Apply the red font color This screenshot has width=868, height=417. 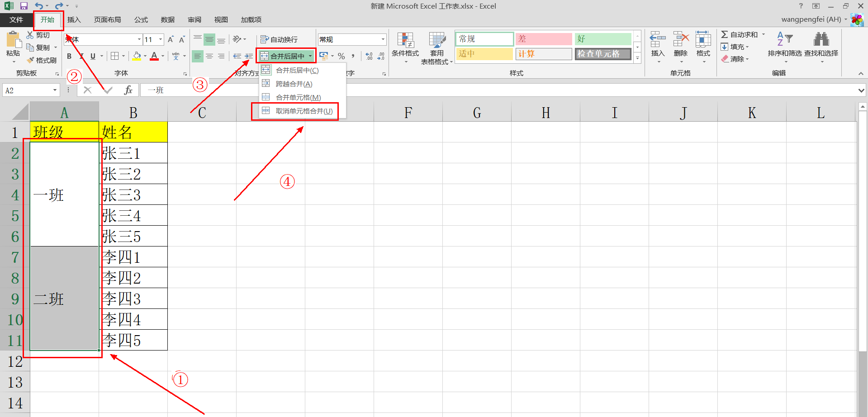point(154,56)
